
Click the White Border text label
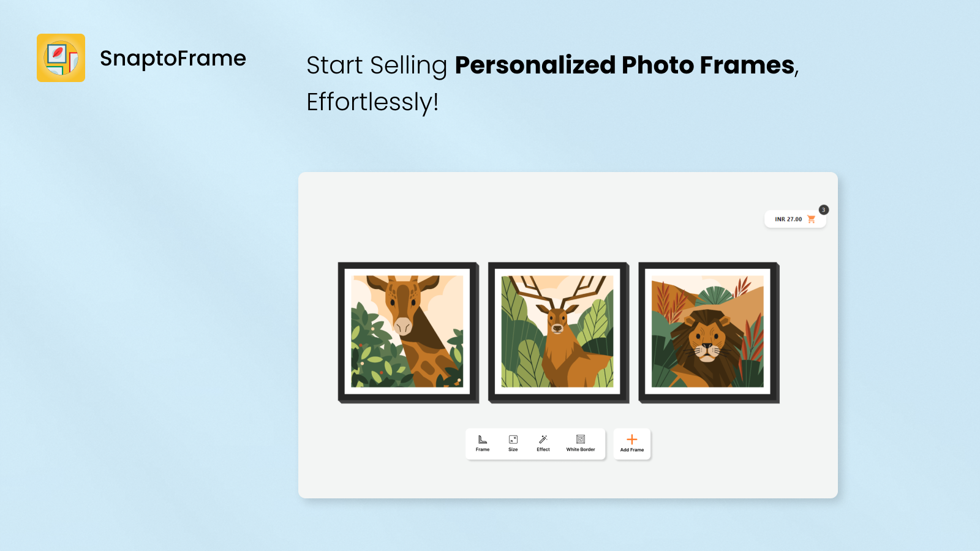coord(581,450)
